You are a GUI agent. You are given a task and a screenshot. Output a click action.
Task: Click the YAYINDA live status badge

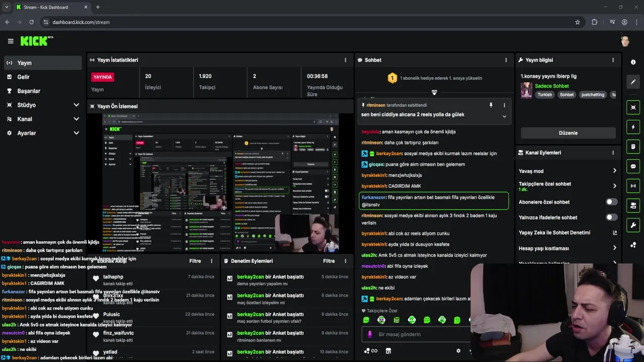(103, 77)
